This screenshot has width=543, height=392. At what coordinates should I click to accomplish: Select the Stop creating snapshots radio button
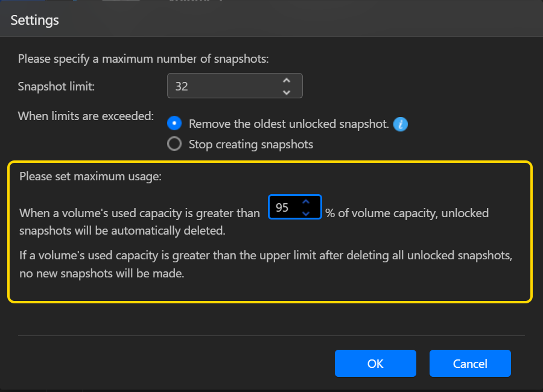(x=174, y=144)
